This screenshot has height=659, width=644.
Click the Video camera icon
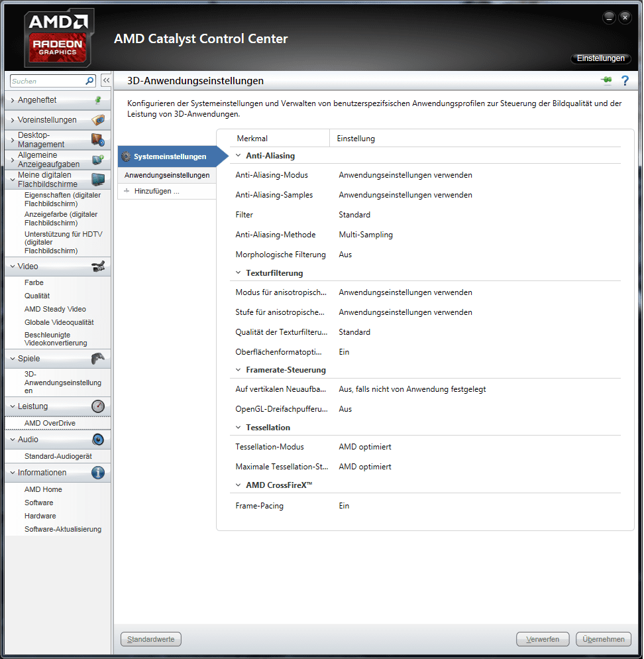(x=98, y=267)
